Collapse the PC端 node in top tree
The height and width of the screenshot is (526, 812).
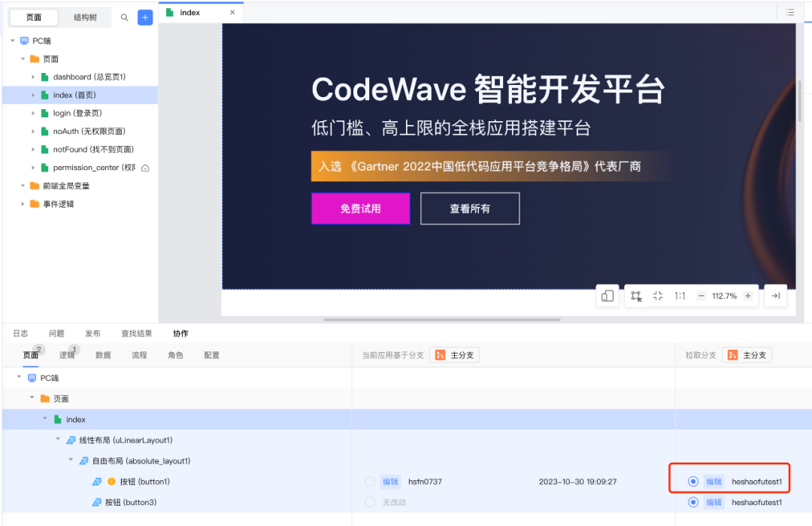pos(13,41)
